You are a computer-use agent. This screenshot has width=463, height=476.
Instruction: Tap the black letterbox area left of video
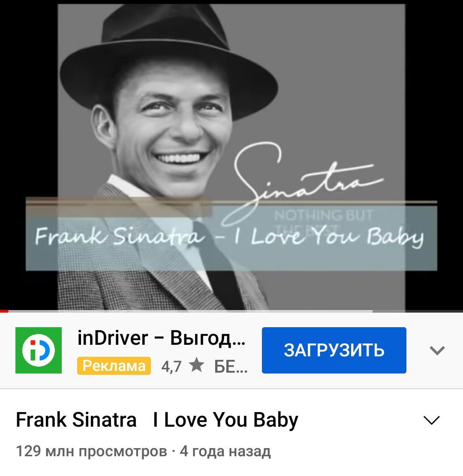(29, 100)
